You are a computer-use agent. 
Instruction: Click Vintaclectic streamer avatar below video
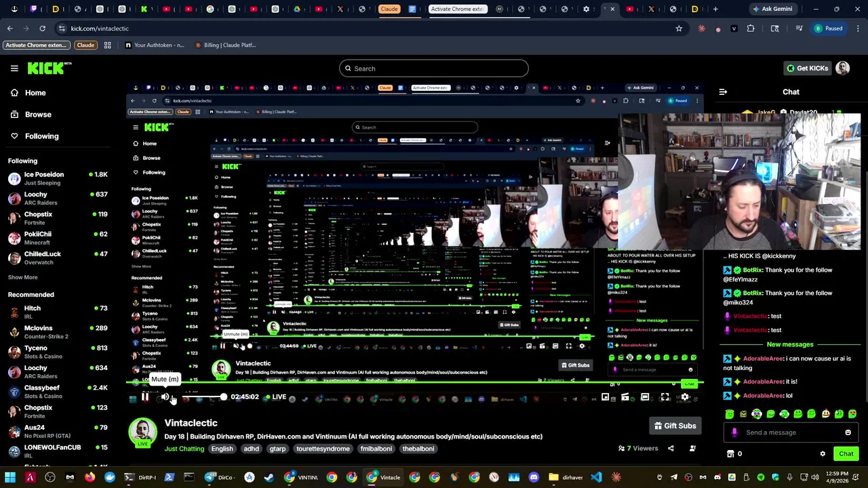coord(142,432)
